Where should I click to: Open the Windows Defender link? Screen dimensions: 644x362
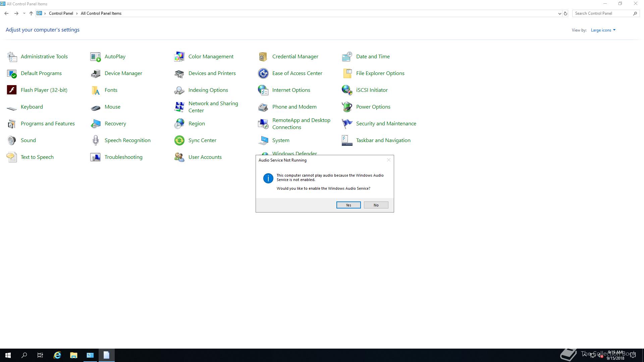[294, 153]
